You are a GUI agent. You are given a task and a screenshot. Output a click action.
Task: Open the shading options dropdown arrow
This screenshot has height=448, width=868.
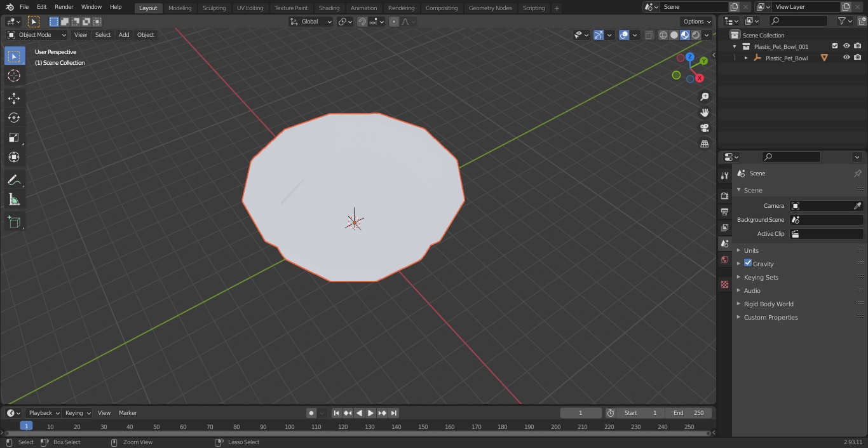tap(707, 35)
